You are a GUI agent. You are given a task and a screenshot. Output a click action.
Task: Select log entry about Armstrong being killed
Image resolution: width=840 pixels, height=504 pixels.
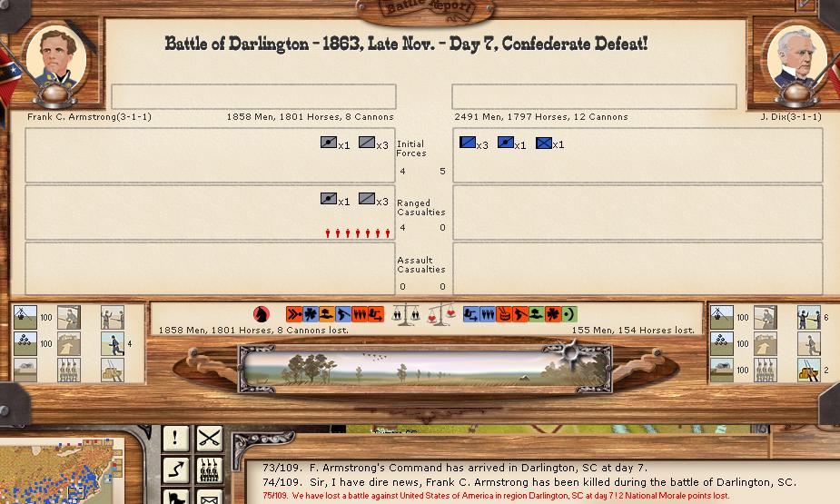529,482
